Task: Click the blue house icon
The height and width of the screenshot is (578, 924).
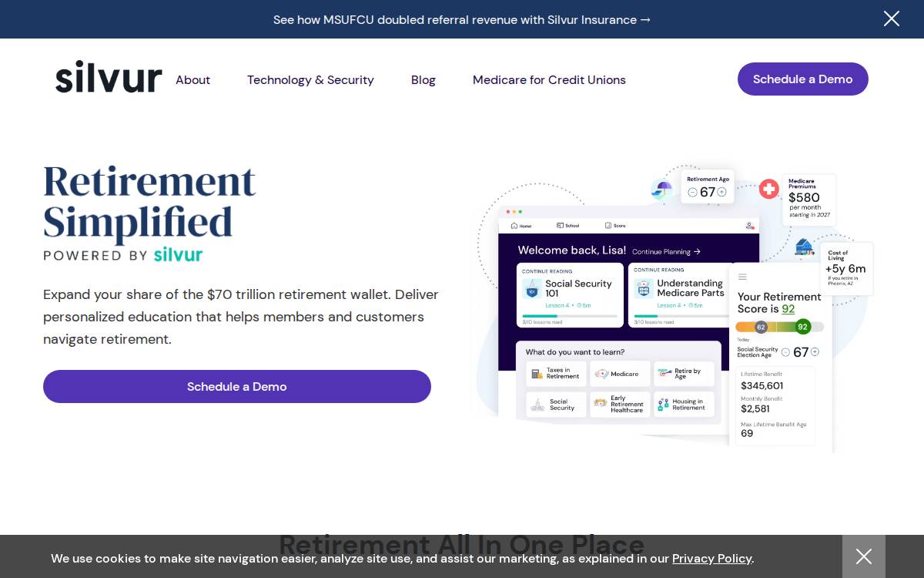Action: pyautogui.click(x=804, y=247)
